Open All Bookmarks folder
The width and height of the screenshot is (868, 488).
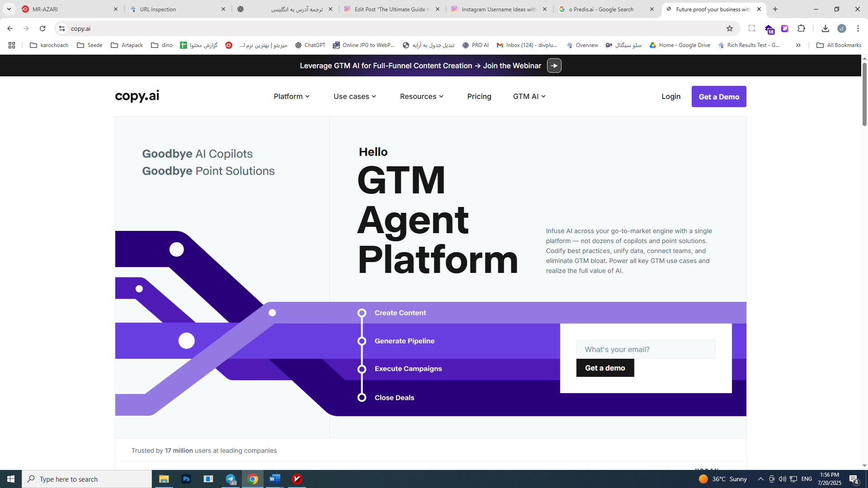(x=839, y=45)
